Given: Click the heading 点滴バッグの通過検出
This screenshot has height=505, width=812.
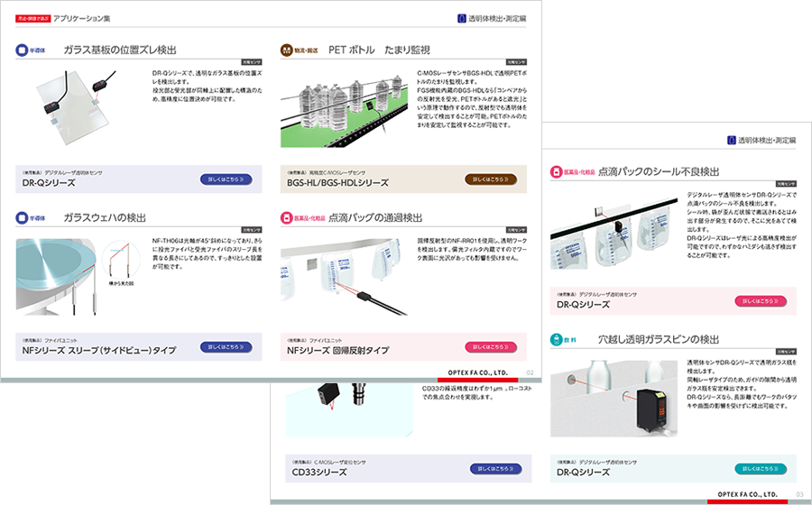Looking at the screenshot, I should click(375, 218).
